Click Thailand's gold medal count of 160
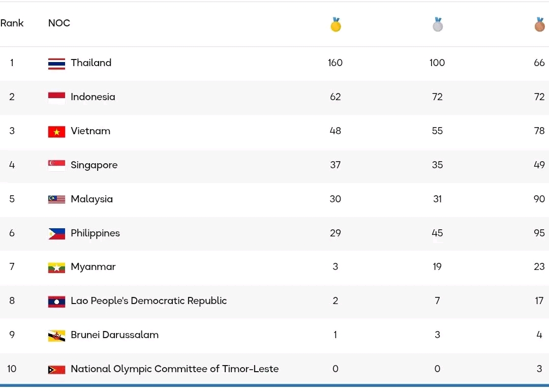The height and width of the screenshot is (392, 549). pos(335,63)
